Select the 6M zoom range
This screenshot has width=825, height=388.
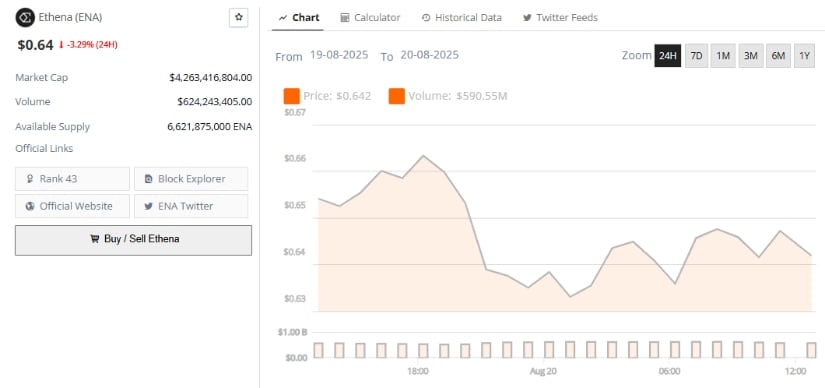[778, 56]
